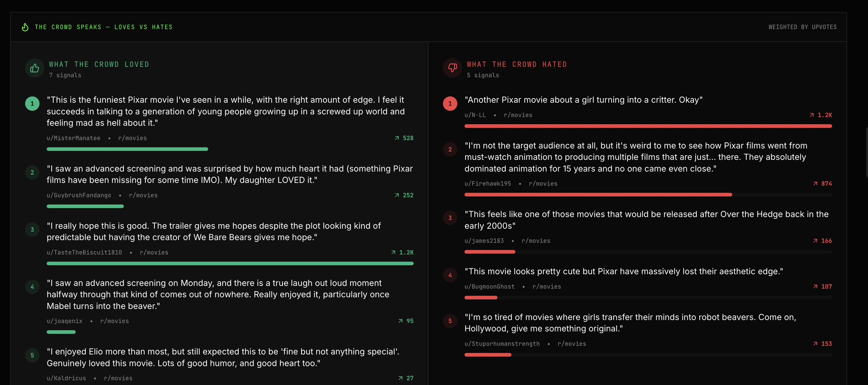This screenshot has width=868, height=385.
Task: Select the thumbs up icon
Action: (x=34, y=68)
